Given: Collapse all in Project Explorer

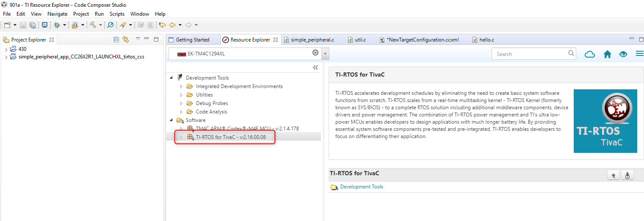Looking at the screenshot, I should (x=116, y=39).
